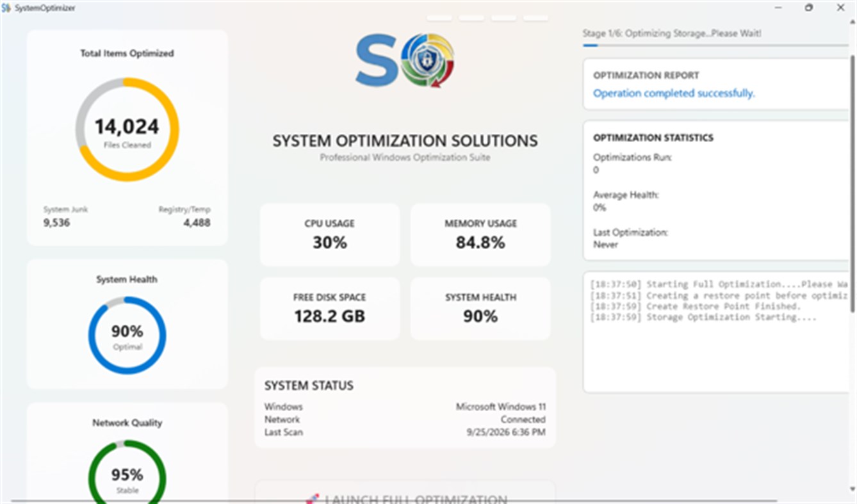This screenshot has height=504, width=857.
Task: Click log line 'Storage Optimization Starting....'
Action: tap(703, 317)
